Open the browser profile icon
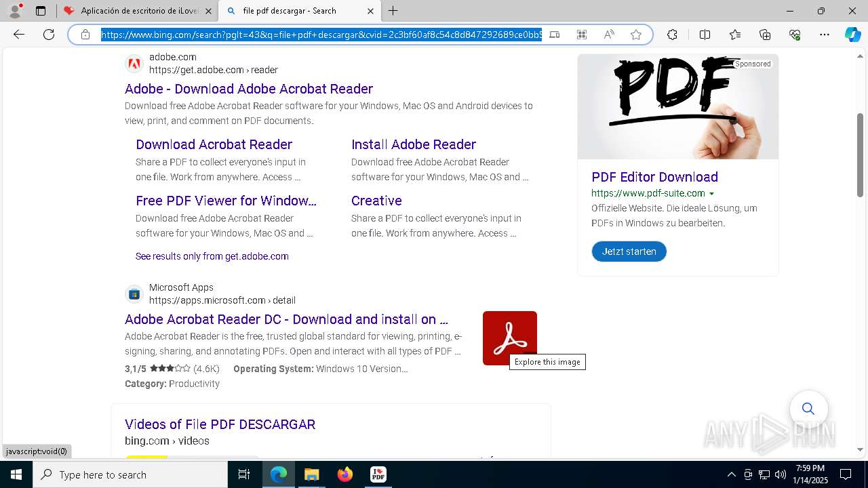Image resolution: width=868 pixels, height=488 pixels. click(x=15, y=11)
